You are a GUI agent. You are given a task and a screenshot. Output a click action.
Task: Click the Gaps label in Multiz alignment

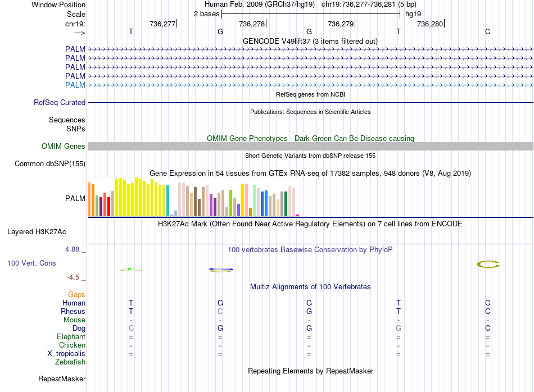click(x=76, y=294)
